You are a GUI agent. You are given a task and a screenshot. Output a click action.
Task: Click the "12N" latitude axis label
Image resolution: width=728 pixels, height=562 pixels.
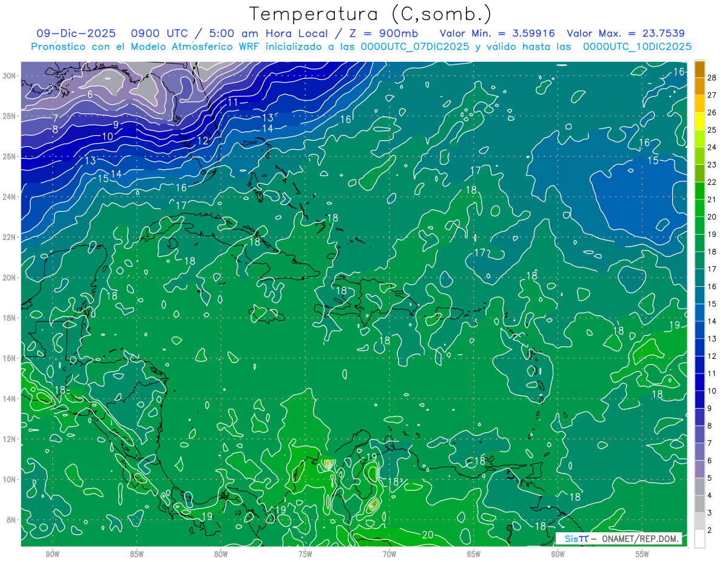[10, 439]
